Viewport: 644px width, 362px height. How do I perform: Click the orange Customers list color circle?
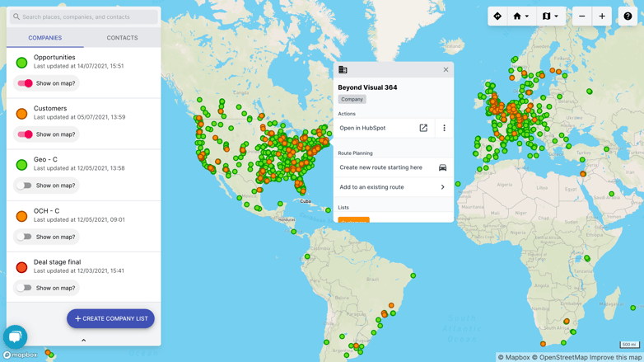tap(21, 114)
